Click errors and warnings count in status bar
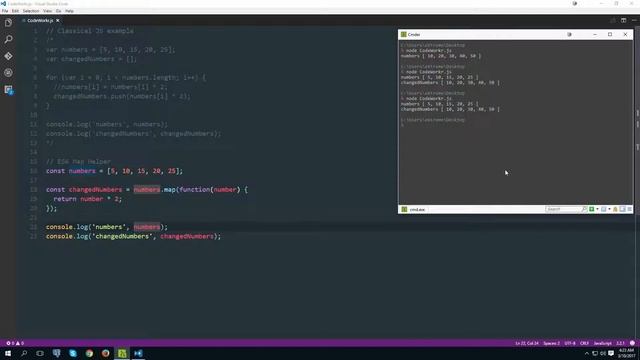This screenshot has width=640, height=360. pyautogui.click(x=15, y=343)
